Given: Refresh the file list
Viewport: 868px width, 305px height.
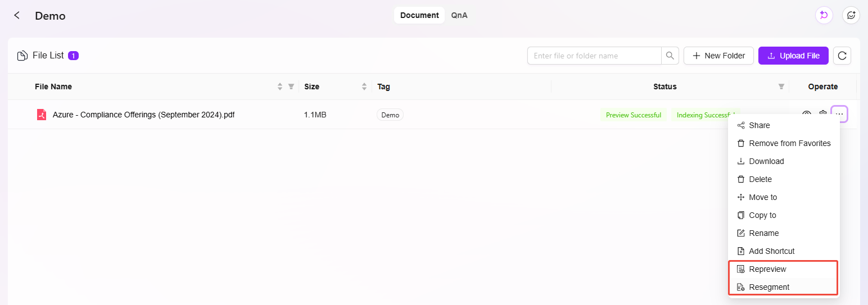Looking at the screenshot, I should coord(842,56).
